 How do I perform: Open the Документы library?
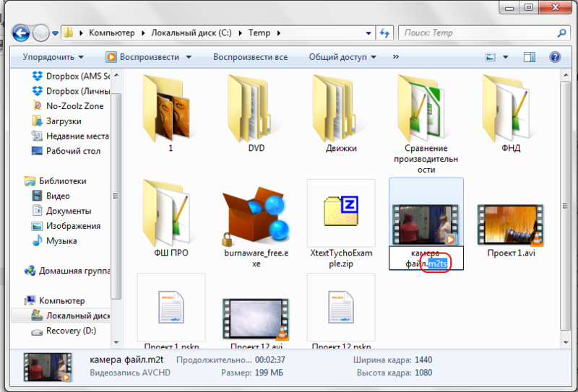tap(61, 211)
